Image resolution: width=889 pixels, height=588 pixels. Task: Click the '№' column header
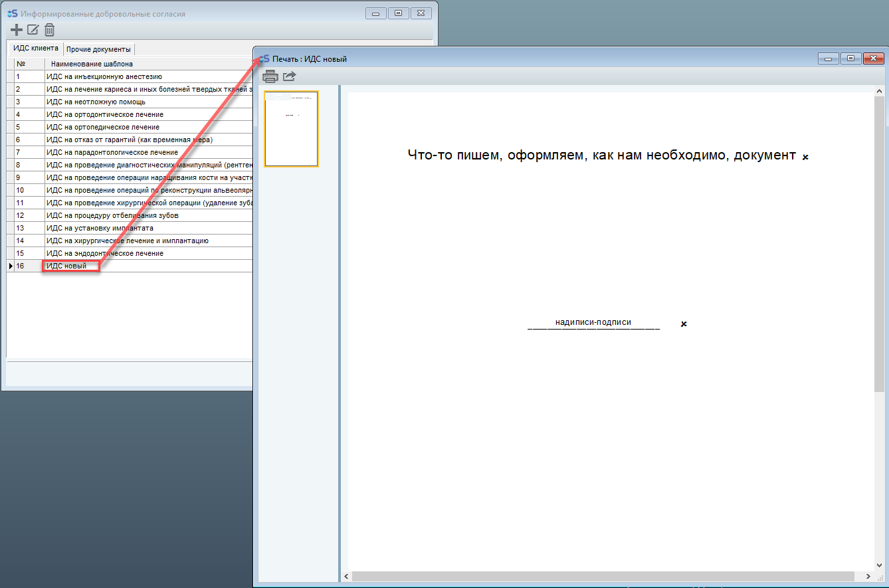pos(21,64)
